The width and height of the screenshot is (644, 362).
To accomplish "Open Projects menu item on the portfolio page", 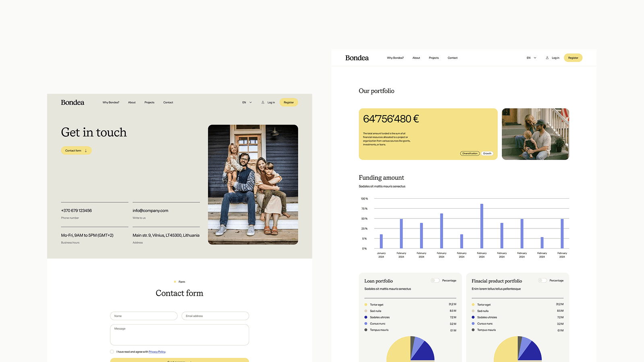I will (x=434, y=58).
